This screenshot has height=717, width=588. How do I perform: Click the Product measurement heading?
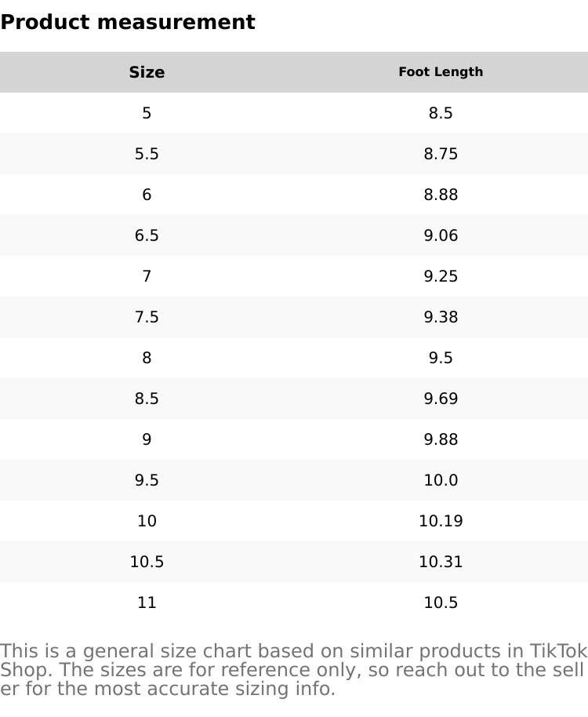[128, 22]
